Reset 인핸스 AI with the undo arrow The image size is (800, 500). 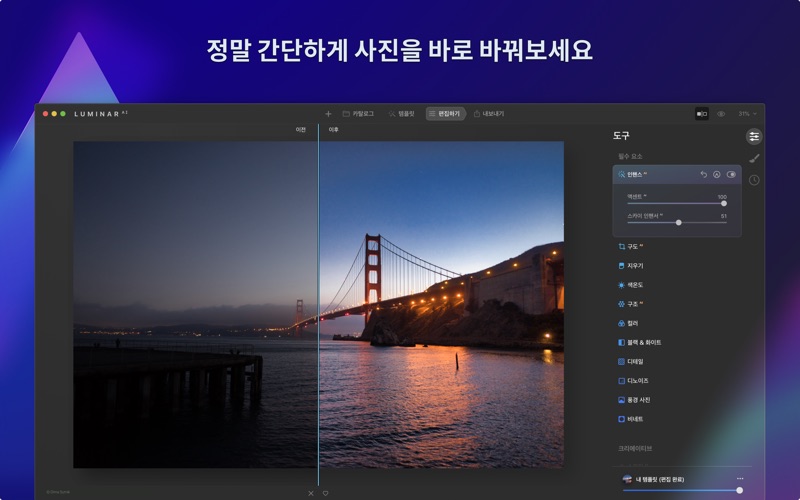pos(704,174)
